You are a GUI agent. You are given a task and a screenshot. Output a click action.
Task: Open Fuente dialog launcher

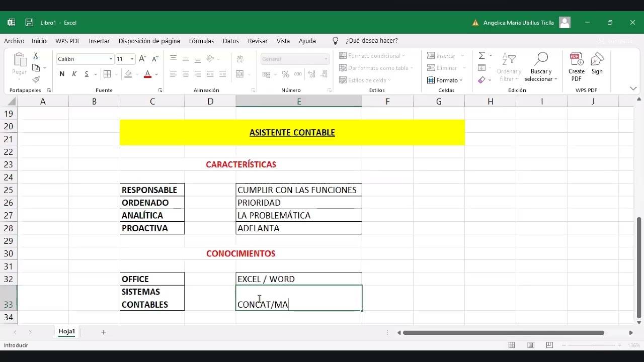pyautogui.click(x=160, y=90)
